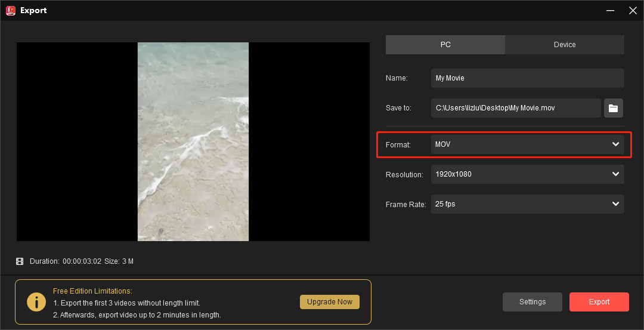Click the red Export button

(599, 302)
